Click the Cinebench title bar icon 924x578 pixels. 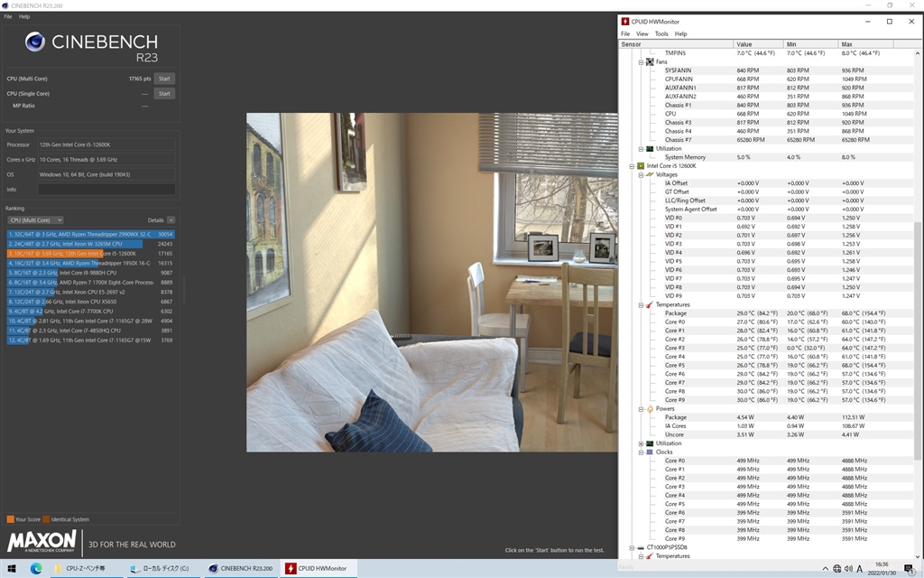5,5
